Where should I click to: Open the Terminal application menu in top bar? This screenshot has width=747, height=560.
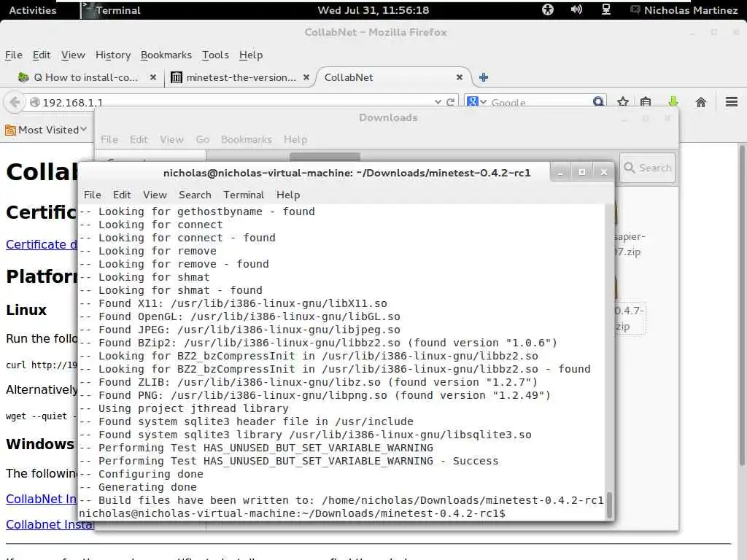point(112,10)
